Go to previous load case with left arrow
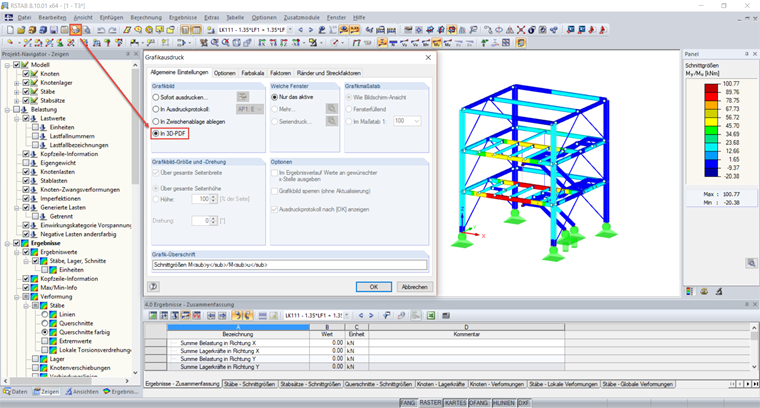760x408 pixels. pos(301,30)
